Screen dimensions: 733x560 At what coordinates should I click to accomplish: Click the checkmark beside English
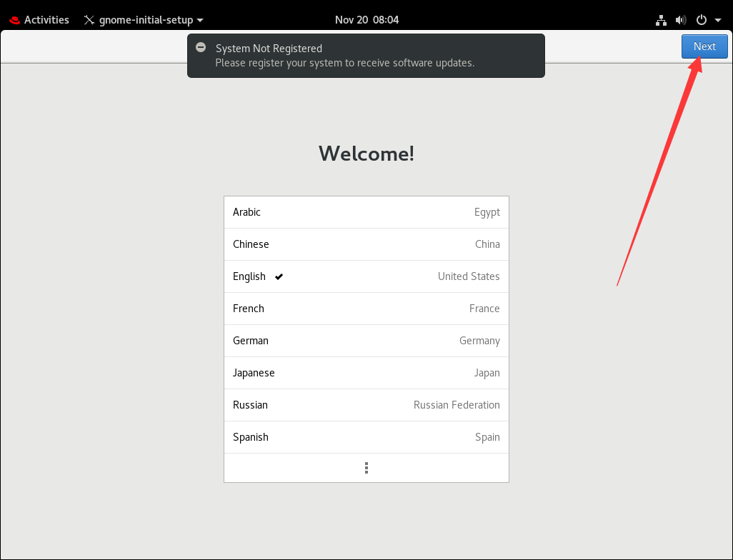pos(279,276)
